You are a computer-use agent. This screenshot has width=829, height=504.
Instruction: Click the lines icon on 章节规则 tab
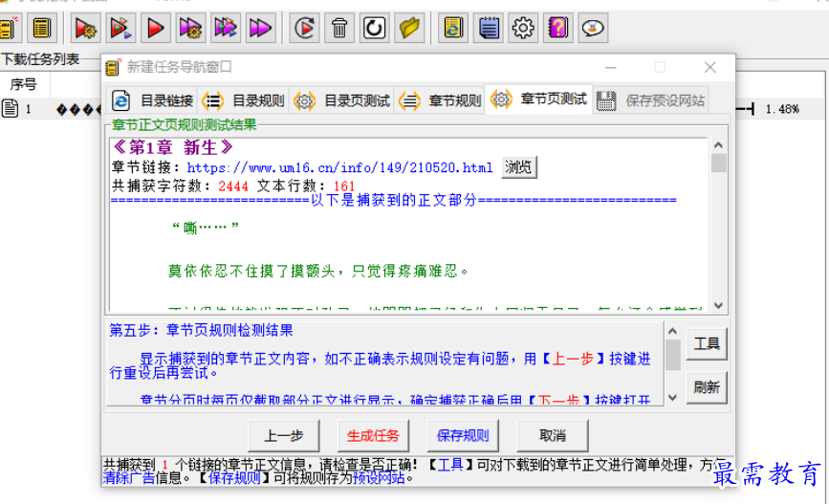point(409,100)
